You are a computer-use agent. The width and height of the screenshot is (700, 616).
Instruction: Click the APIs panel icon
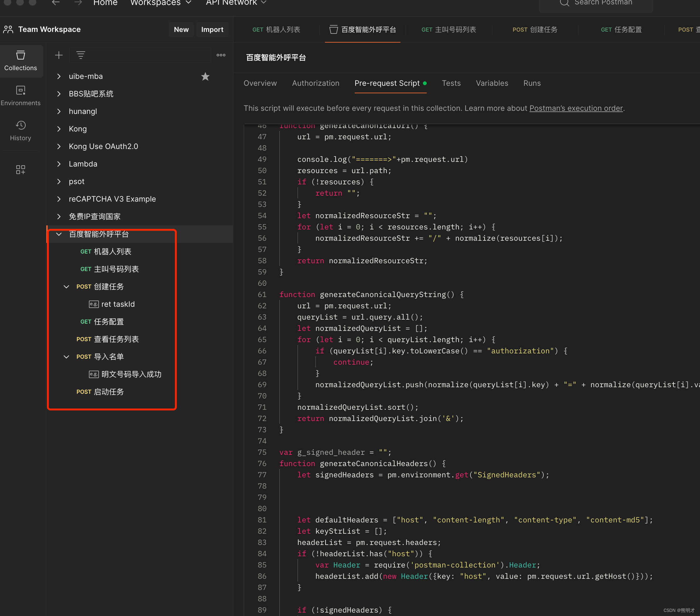[x=20, y=170]
